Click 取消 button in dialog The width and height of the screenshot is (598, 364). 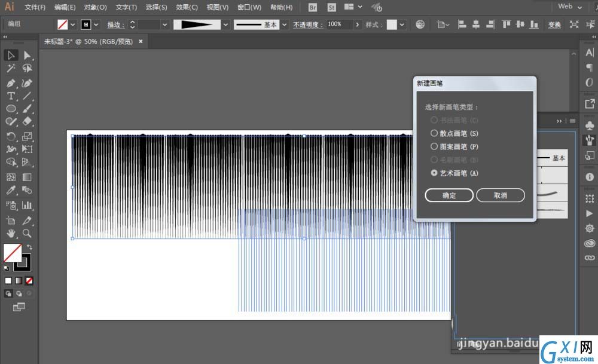coord(501,195)
